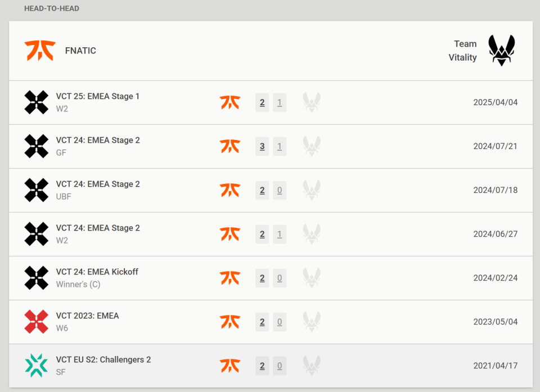Image resolution: width=540 pixels, height=392 pixels.
Task: Click the Team Vitality logo in the header
Action: click(501, 51)
